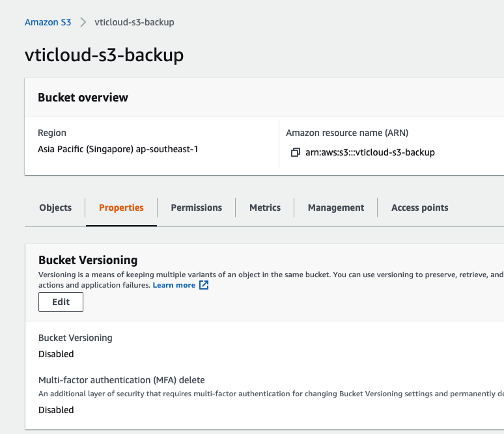Click the vticloud-s3-backup breadcrumb item
This screenshot has height=434, width=504.
pyautogui.click(x=134, y=22)
